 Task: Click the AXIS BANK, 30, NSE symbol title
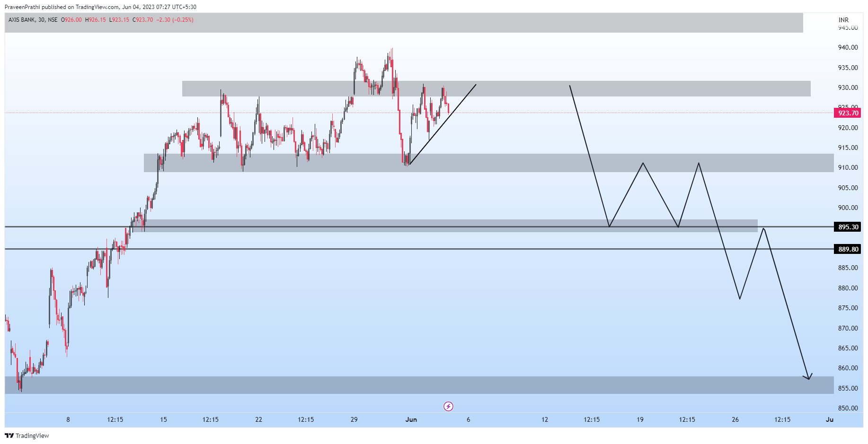click(x=33, y=20)
